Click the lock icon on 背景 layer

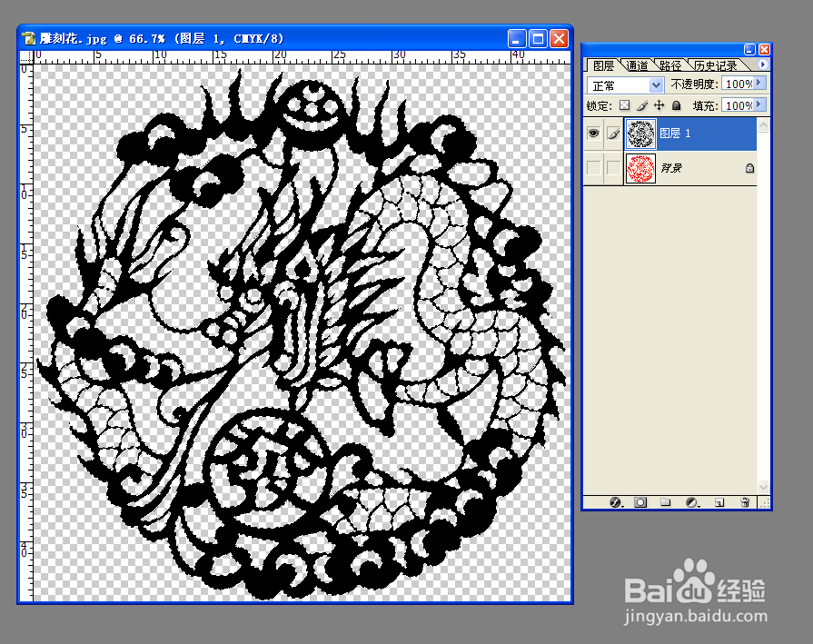[749, 168]
